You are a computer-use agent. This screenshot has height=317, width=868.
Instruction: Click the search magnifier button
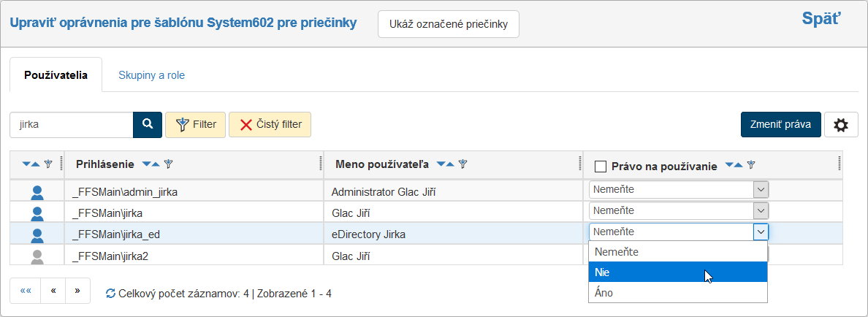click(x=147, y=124)
